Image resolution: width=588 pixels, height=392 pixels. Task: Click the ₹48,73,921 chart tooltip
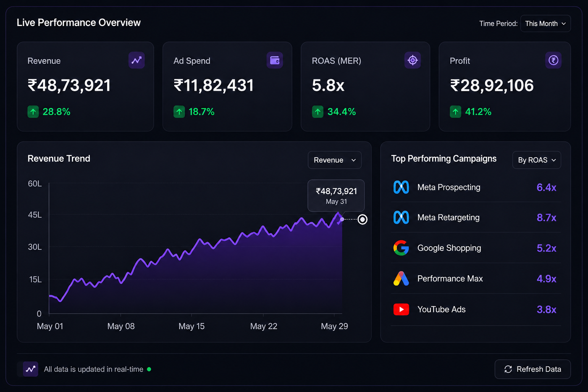click(x=336, y=196)
